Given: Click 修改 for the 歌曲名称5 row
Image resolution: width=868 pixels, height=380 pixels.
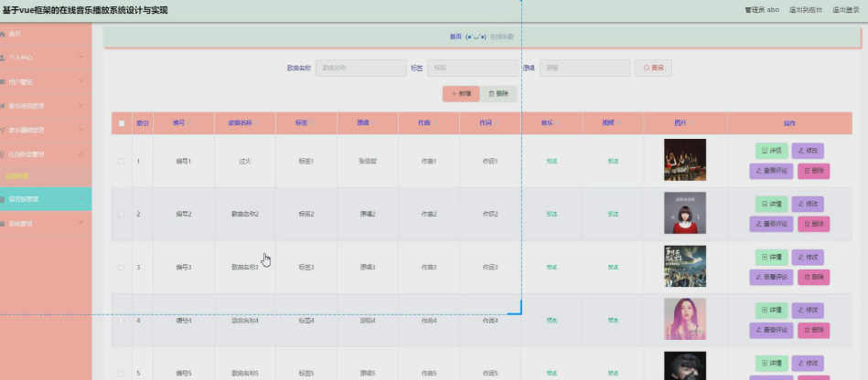Looking at the screenshot, I should pos(808,364).
